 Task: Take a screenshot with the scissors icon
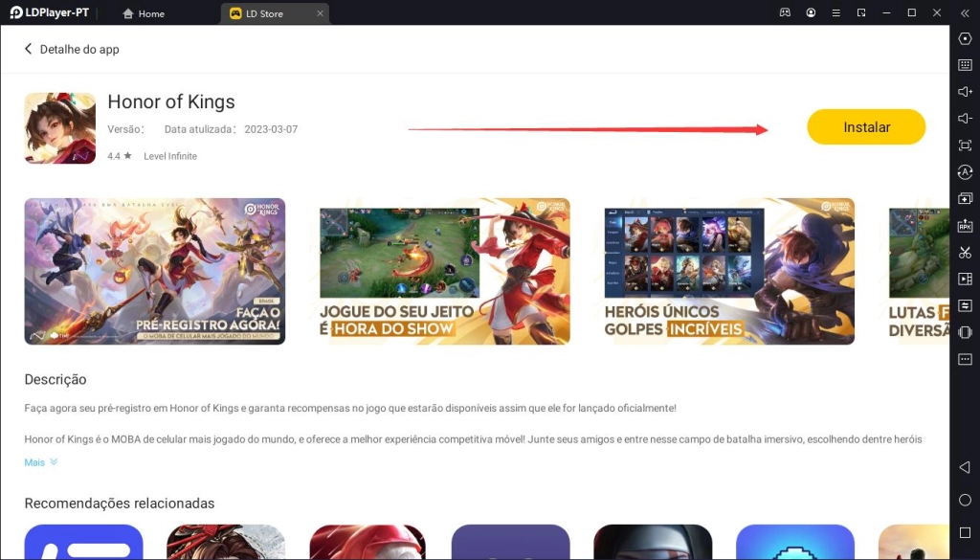[x=965, y=252]
